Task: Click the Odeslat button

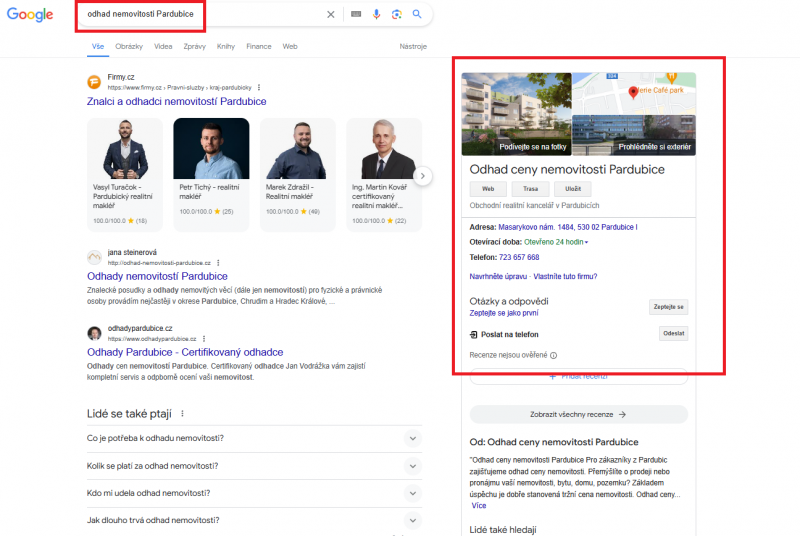Action: (673, 334)
